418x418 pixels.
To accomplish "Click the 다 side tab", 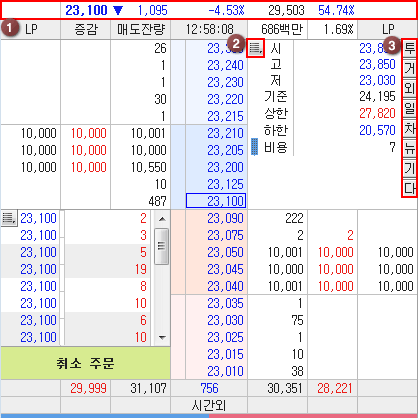I will (409, 188).
